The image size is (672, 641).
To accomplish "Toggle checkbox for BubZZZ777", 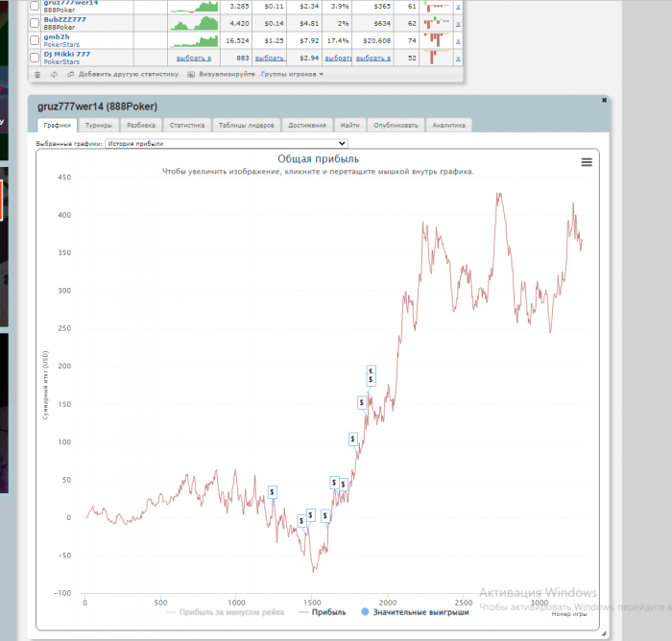I will [x=35, y=23].
